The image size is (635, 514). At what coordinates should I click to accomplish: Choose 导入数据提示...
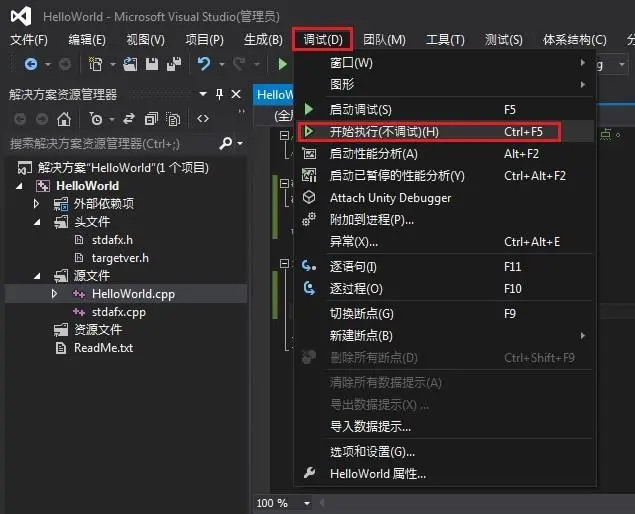(x=445, y=427)
